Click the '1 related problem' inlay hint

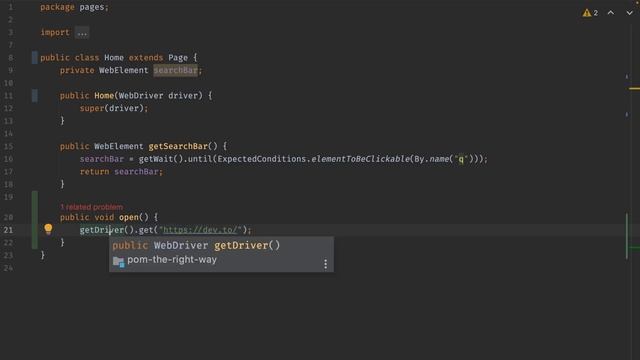click(91, 207)
